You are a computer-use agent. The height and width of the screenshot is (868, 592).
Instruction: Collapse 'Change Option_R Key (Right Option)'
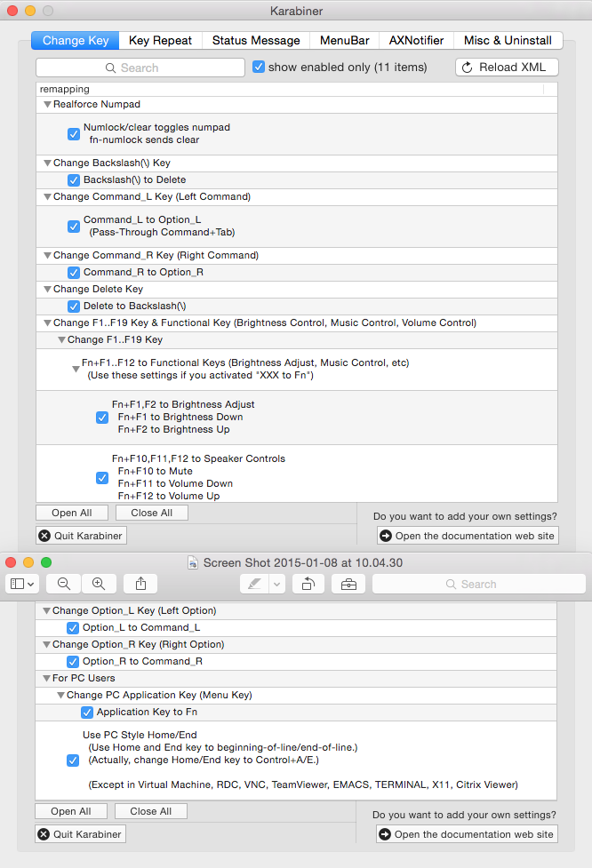tap(46, 645)
